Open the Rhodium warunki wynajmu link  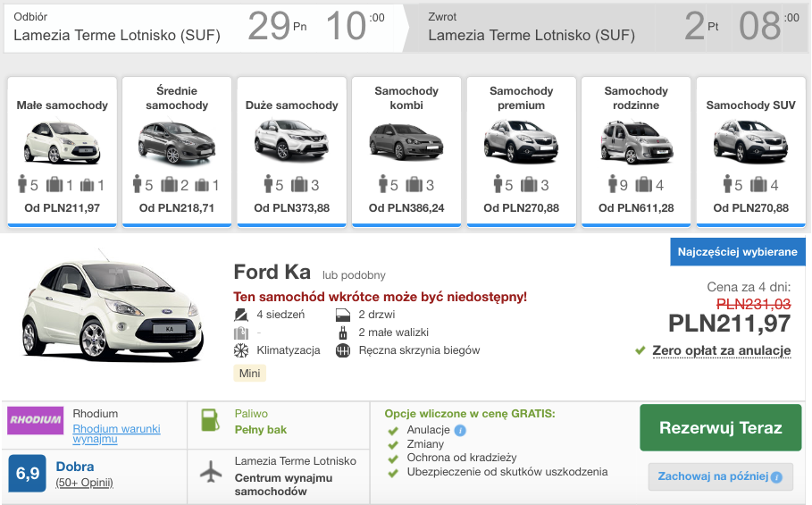pyautogui.click(x=116, y=433)
